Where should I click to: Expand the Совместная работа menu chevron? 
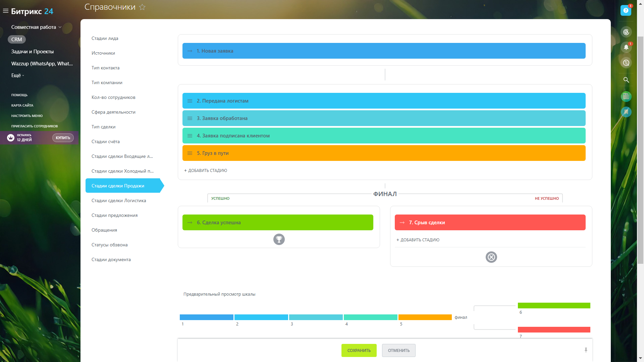pos(60,27)
